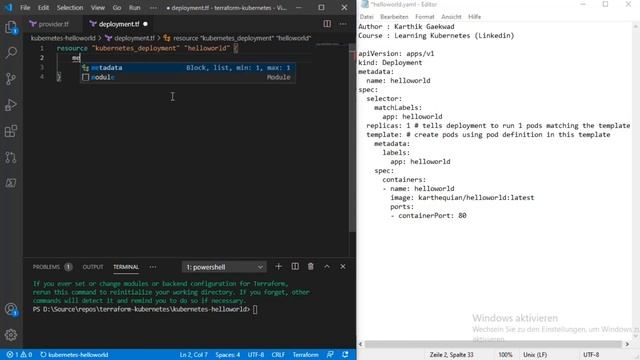Open the File menu in VS Code
Image resolution: width=640 pixels, height=360 pixels.
coord(25,8)
